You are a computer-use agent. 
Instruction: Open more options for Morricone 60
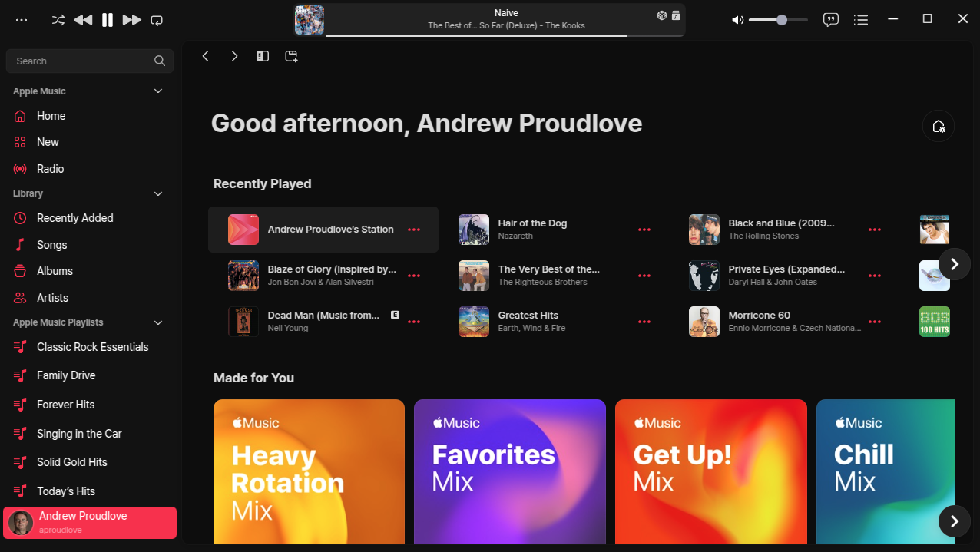[875, 322]
